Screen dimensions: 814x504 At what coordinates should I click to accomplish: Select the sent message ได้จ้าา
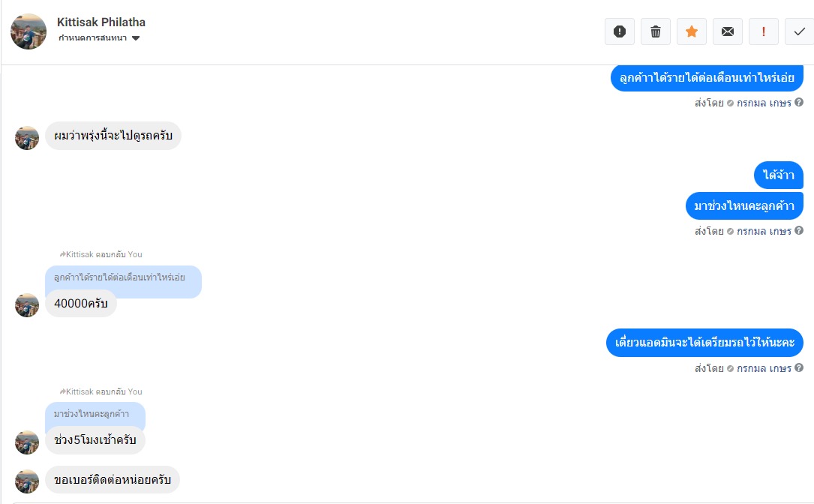coord(778,175)
